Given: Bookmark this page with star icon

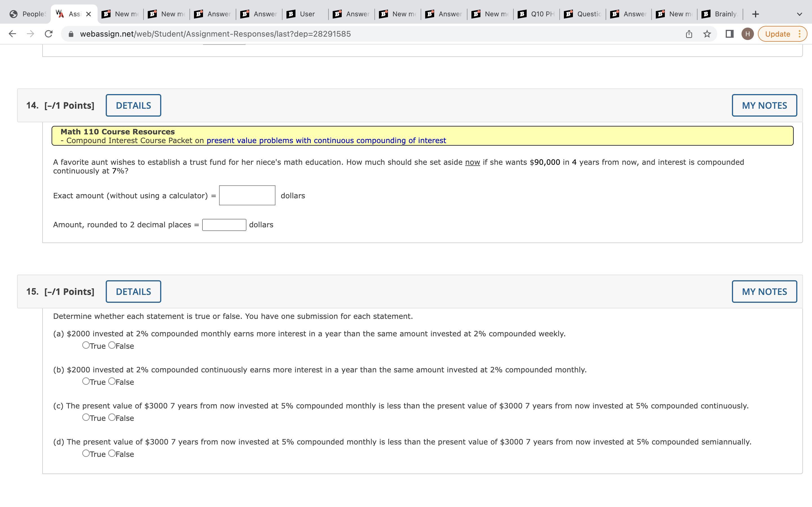Looking at the screenshot, I should coord(707,34).
